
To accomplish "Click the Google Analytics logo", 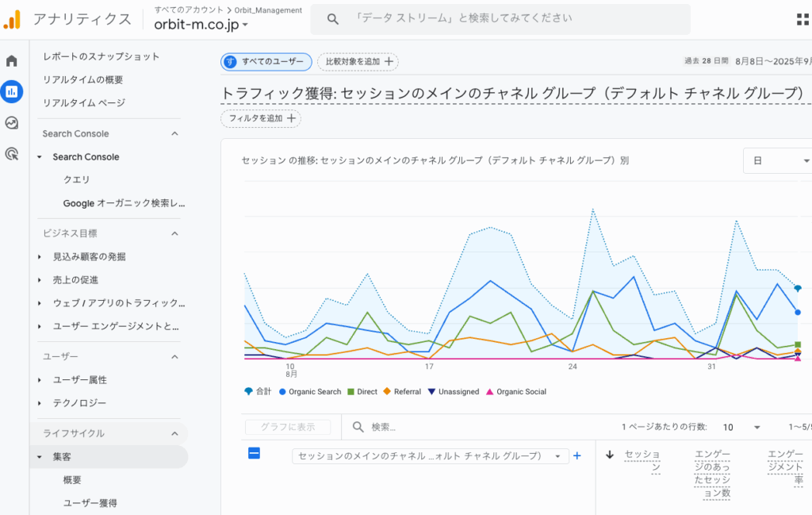I will point(13,19).
